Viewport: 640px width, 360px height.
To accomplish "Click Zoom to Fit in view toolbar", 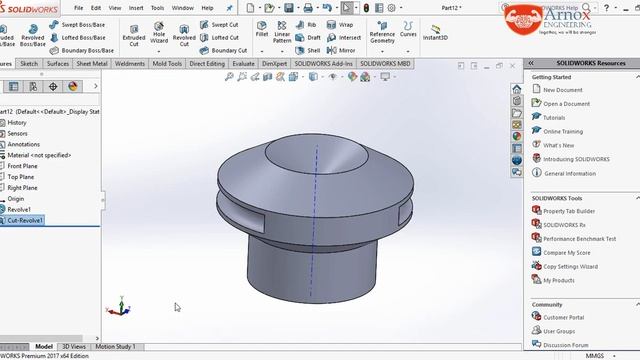I will coord(229,76).
